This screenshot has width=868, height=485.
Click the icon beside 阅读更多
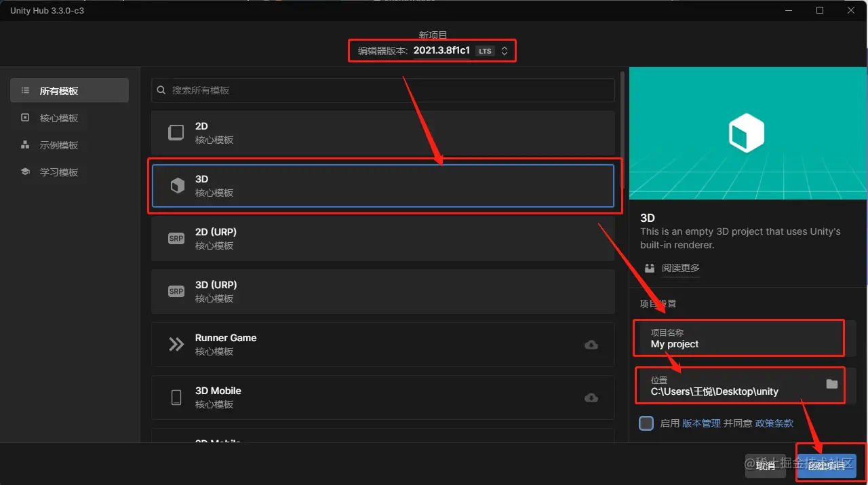(x=650, y=268)
